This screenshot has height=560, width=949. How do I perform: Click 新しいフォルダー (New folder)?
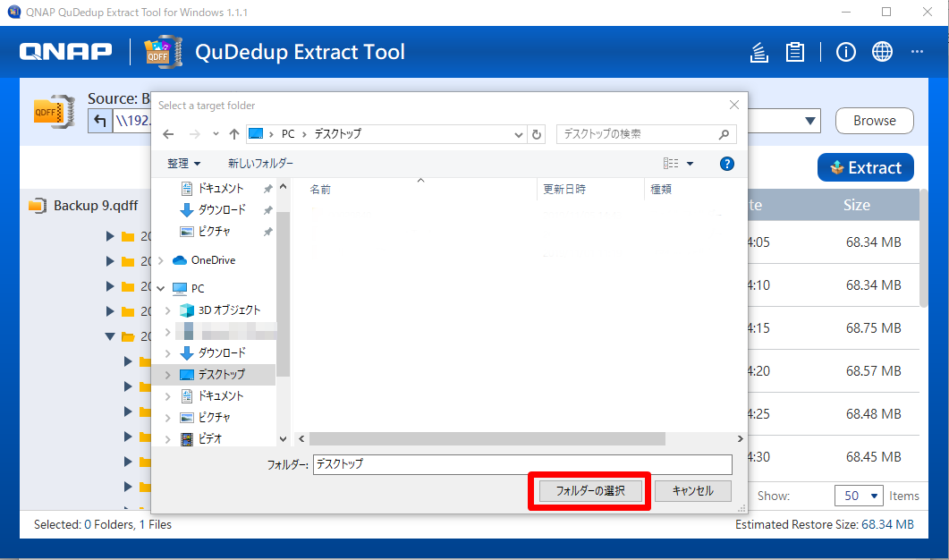[260, 164]
